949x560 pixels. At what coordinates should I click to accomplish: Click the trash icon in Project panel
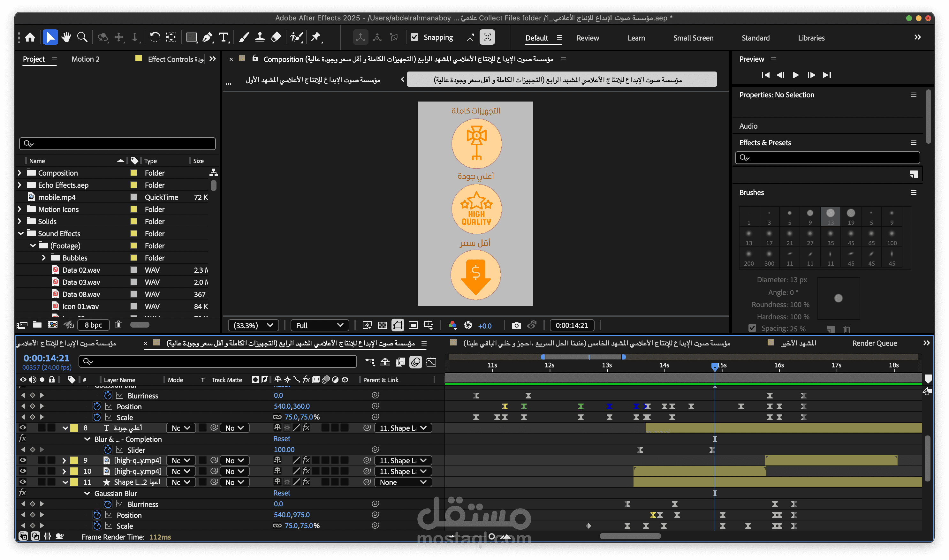tap(118, 324)
